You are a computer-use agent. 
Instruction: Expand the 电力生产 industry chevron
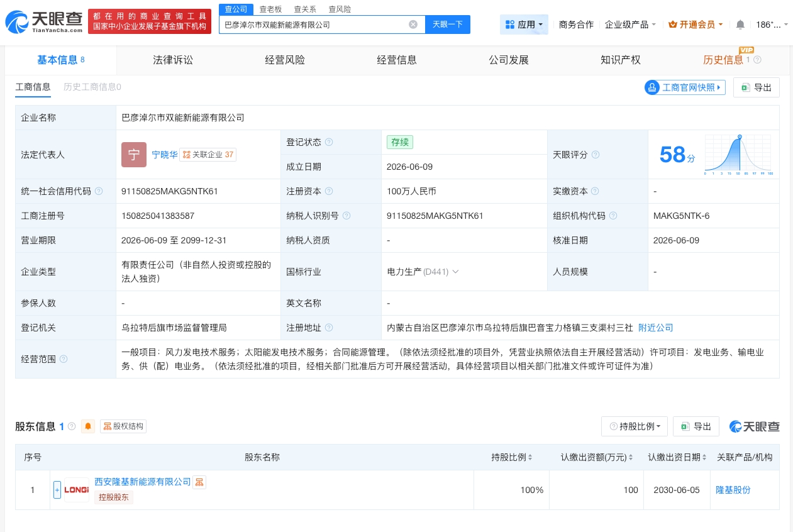pyautogui.click(x=456, y=272)
